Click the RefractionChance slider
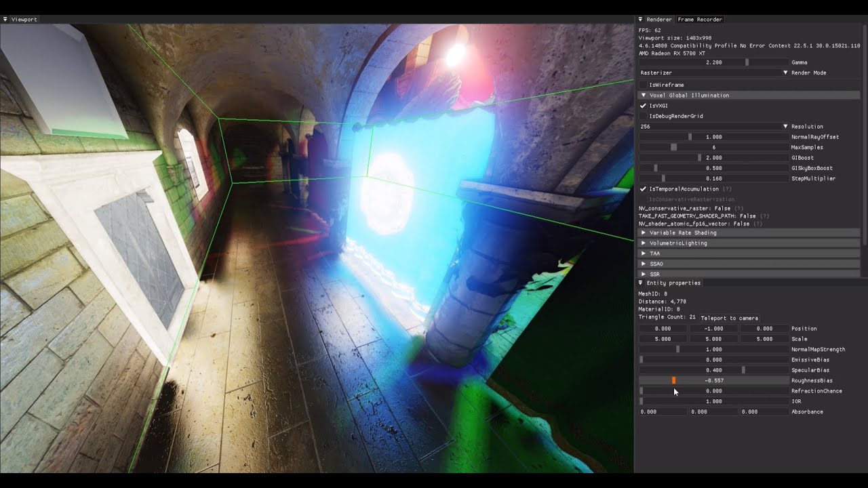Screen dimensions: 868x488 pyautogui.click(x=713, y=391)
